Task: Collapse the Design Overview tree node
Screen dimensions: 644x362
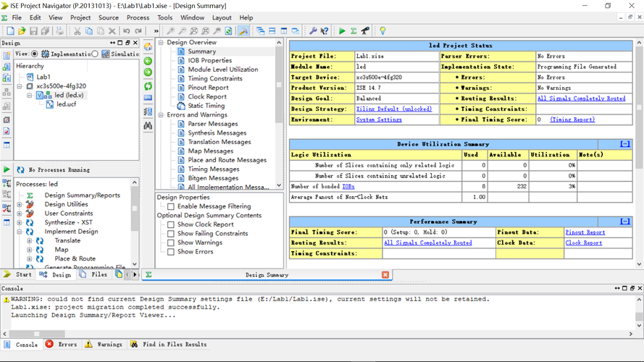Action: click(161, 42)
